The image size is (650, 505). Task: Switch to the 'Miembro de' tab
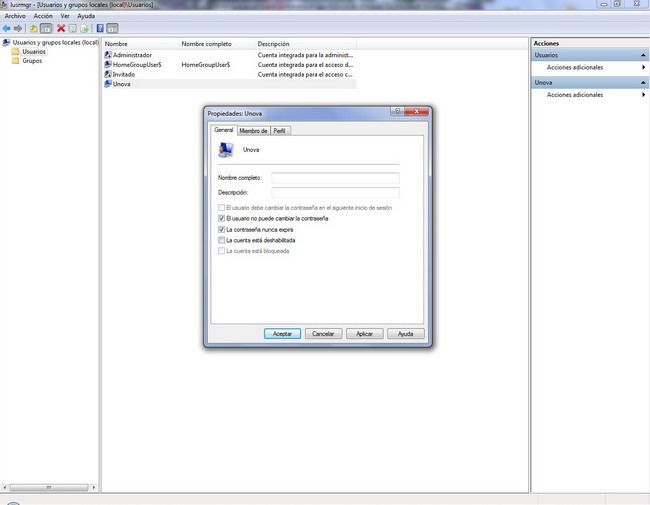click(253, 130)
